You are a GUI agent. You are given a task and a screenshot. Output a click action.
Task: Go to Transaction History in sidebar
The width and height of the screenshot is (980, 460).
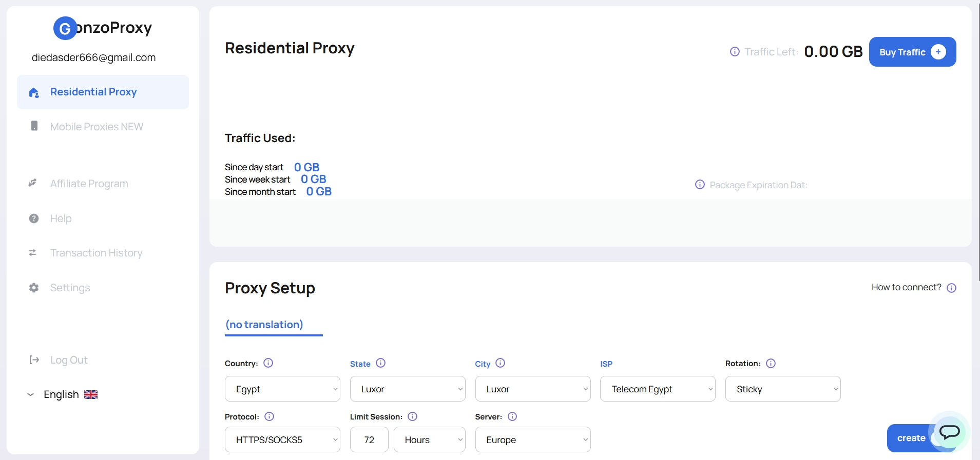coord(96,253)
